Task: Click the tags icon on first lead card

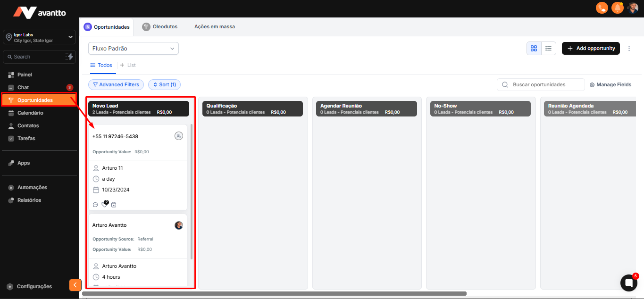Action: [104, 204]
